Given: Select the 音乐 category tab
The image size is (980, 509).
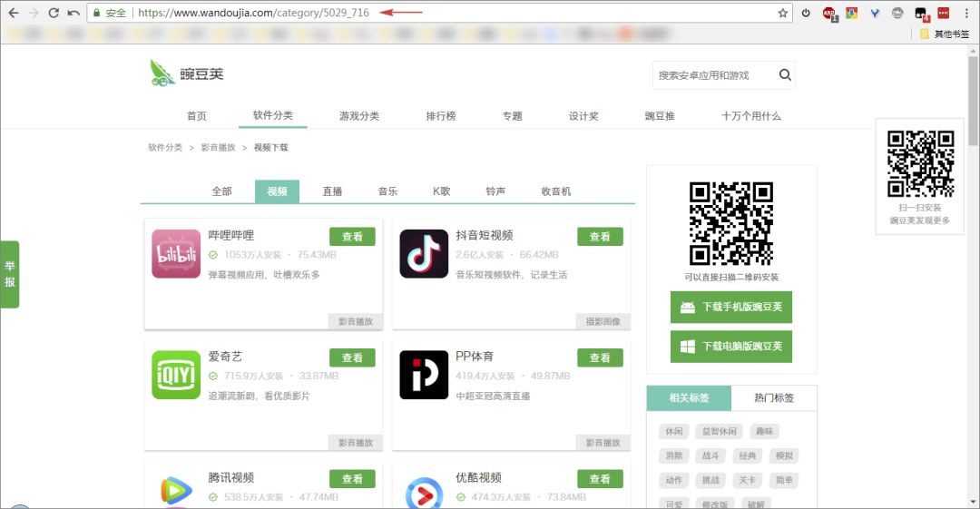Looking at the screenshot, I should pos(387,191).
